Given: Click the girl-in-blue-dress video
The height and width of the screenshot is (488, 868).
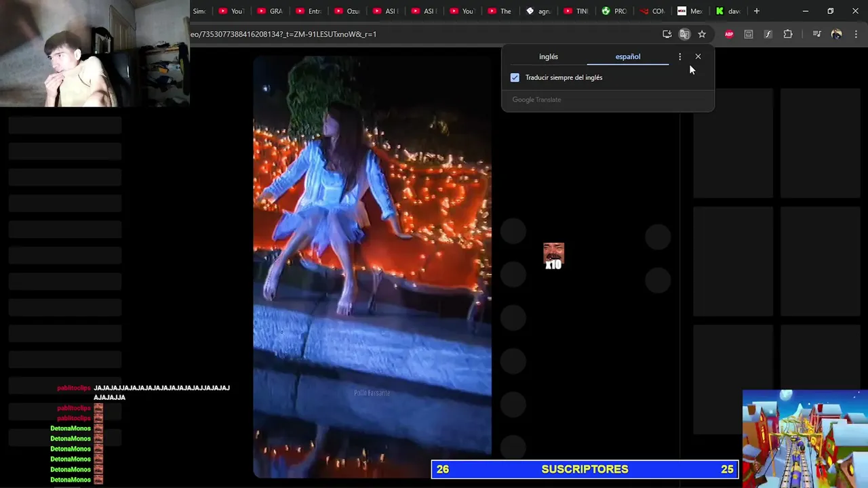Looking at the screenshot, I should pyautogui.click(x=372, y=266).
